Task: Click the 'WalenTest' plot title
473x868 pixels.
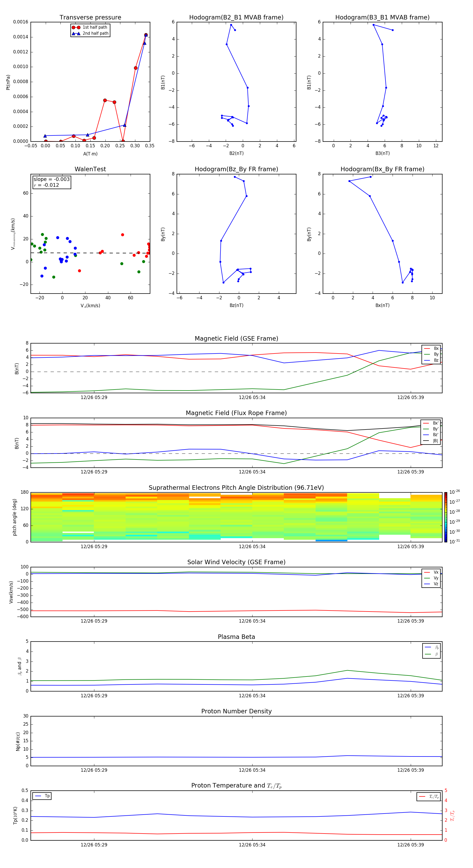Action: 90,169
